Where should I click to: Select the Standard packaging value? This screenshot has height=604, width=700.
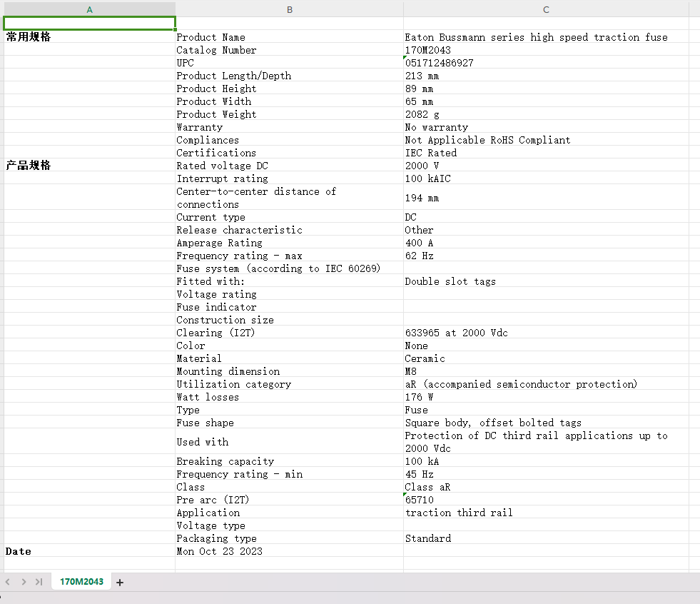point(546,538)
